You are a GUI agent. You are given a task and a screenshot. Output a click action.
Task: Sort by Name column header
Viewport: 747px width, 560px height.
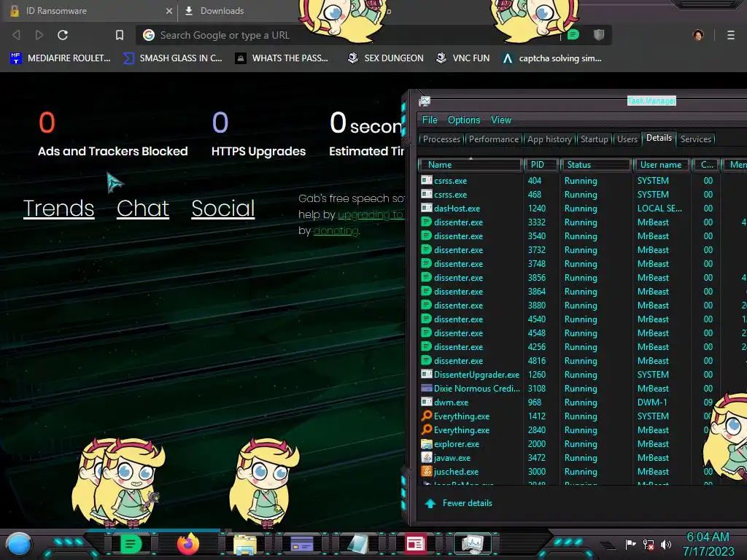click(470, 165)
